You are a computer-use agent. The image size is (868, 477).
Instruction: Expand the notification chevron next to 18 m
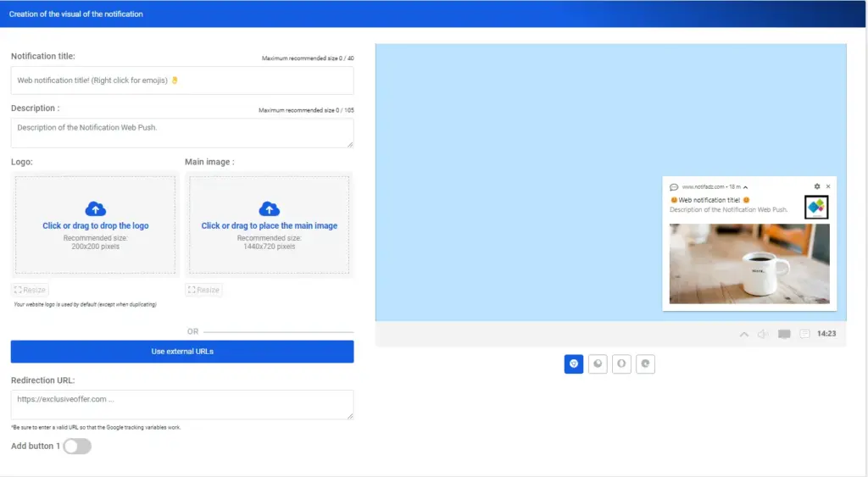click(746, 186)
